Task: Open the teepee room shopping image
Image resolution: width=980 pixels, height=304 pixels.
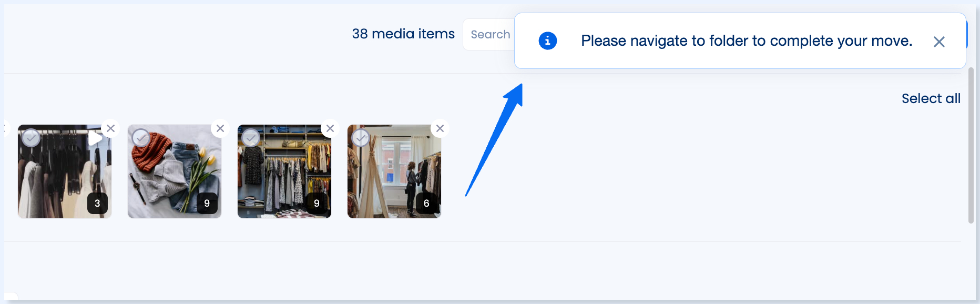Action: point(394,171)
